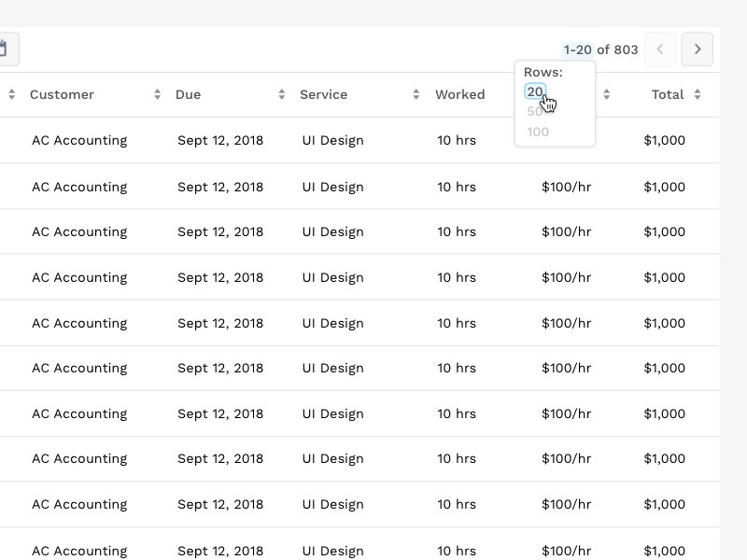Viewport: 747px width, 560px height.
Task: Click the sort arrows left of Customer
Action: pyautogui.click(x=12, y=94)
